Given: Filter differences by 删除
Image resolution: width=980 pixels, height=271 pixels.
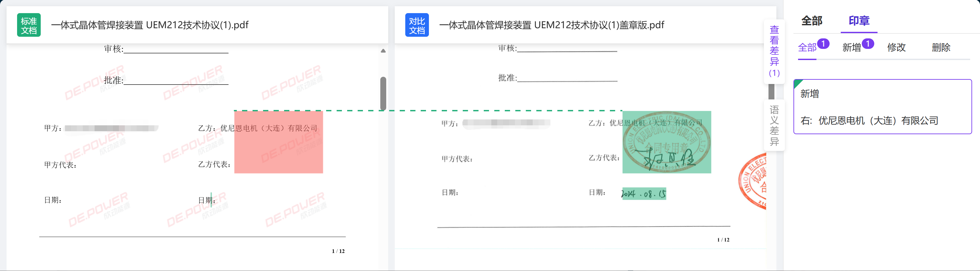Looking at the screenshot, I should [x=941, y=48].
